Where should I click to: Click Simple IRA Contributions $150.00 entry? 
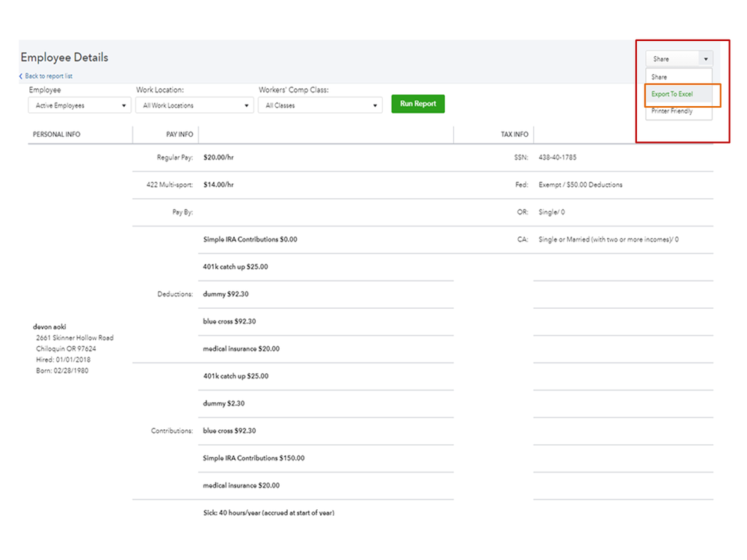pyautogui.click(x=253, y=458)
